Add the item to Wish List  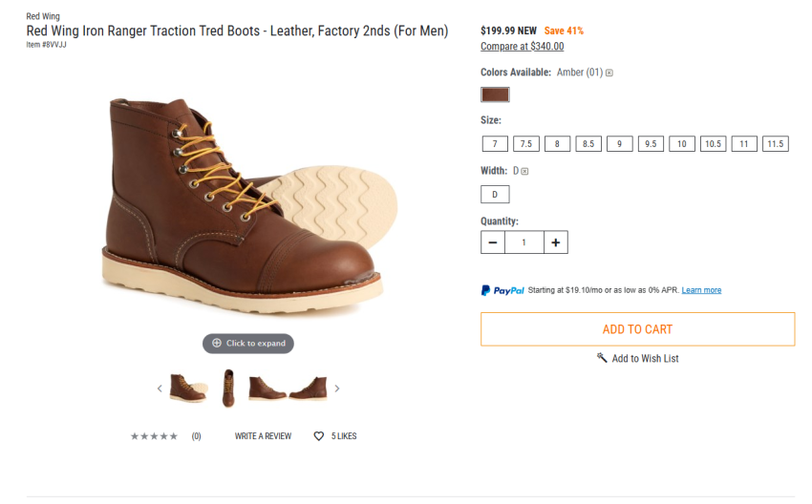[x=637, y=358]
